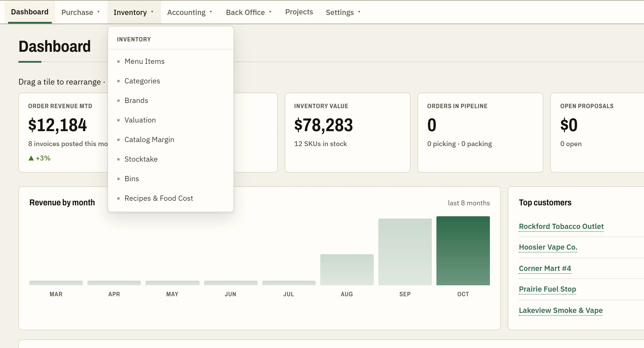The image size is (644, 348).
Task: Expand the Settings dropdown menu
Action: pyautogui.click(x=343, y=12)
